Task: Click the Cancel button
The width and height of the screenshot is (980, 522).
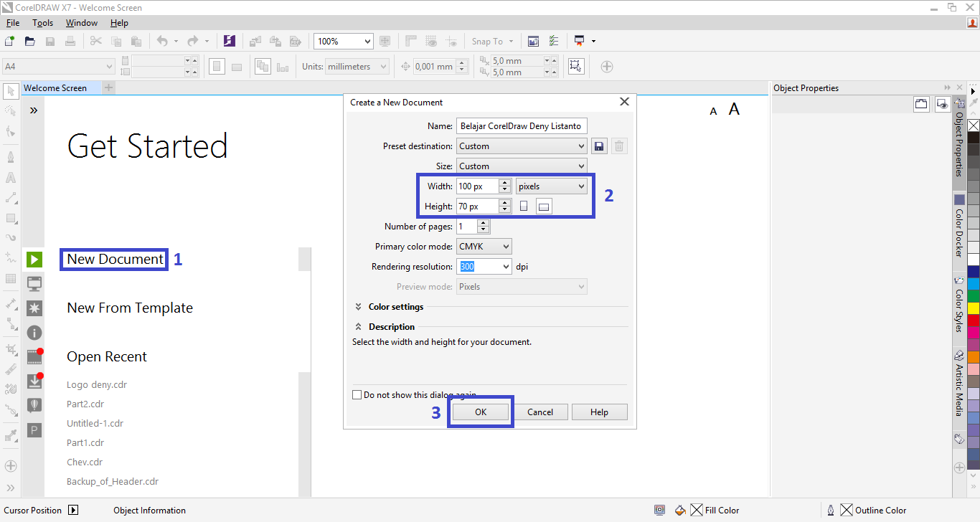Action: pyautogui.click(x=540, y=412)
